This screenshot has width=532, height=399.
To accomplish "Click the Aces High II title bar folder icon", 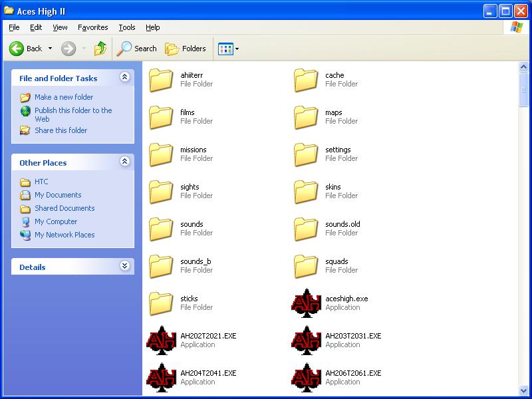I will 9,11.
